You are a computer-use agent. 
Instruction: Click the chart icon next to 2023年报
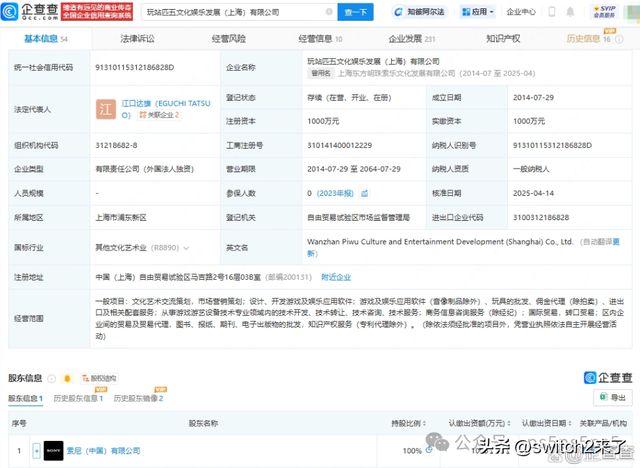[364, 193]
